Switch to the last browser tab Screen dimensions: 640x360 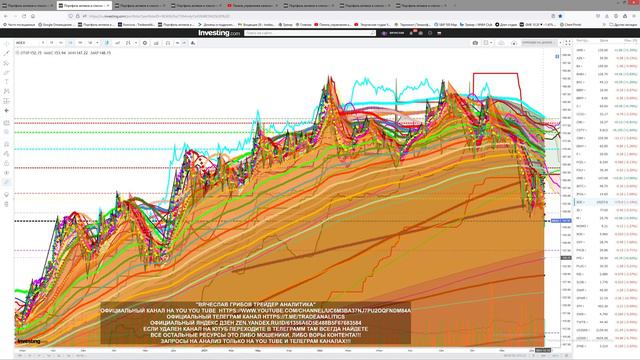421,6
